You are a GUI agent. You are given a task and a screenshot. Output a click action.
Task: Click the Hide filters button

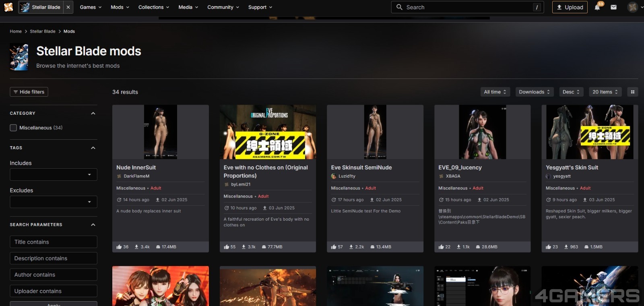click(x=29, y=92)
